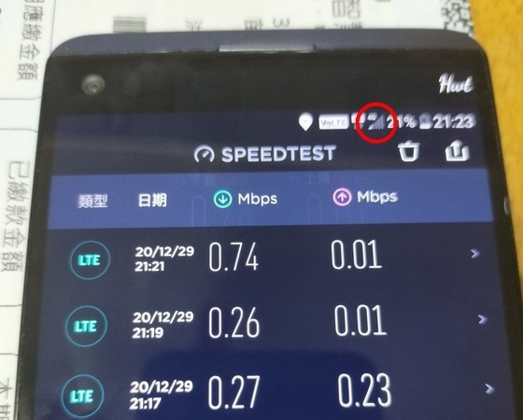Tap the VoLTE status bar indicator
This screenshot has width=523, height=420.
(334, 123)
